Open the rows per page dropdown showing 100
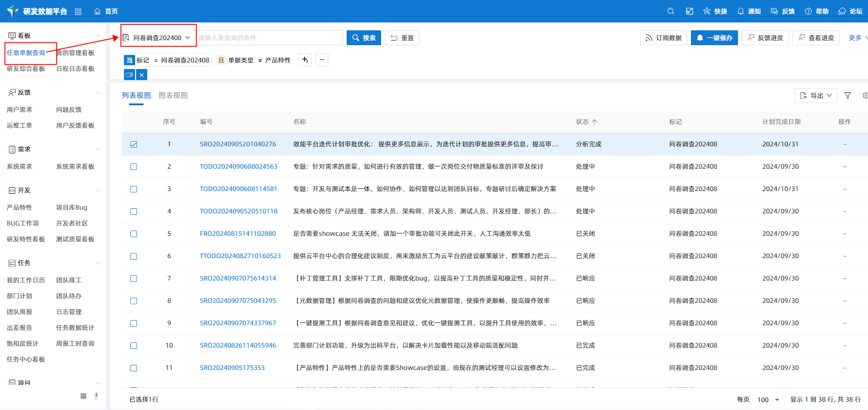Viewport: 868px width, 410px height. pos(768,400)
